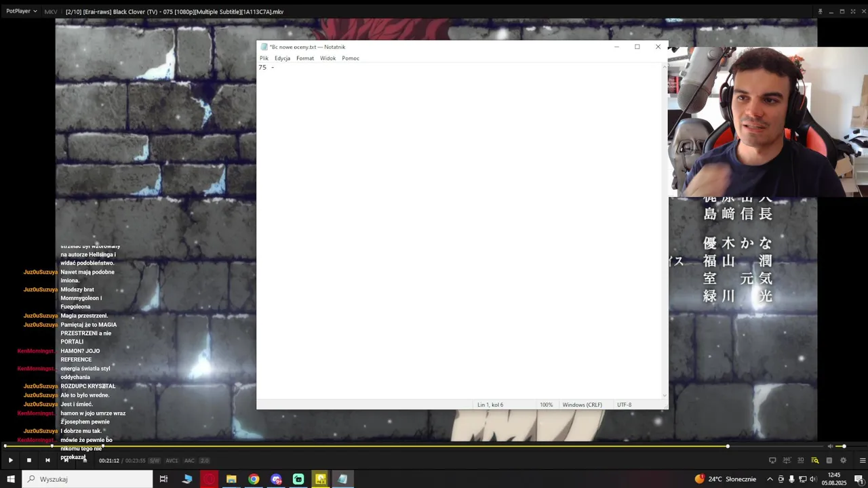The image size is (868, 488).
Task: Open Task View on the taskbar
Action: pyautogui.click(x=163, y=479)
